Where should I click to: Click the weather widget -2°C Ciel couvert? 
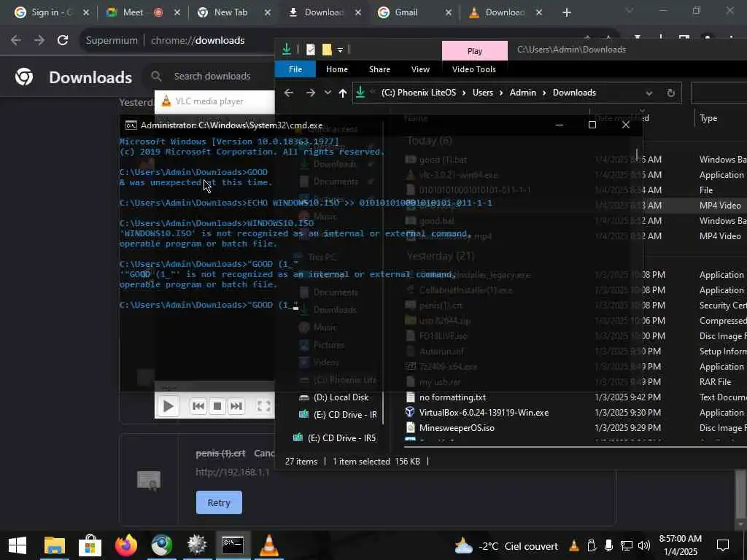506,545
